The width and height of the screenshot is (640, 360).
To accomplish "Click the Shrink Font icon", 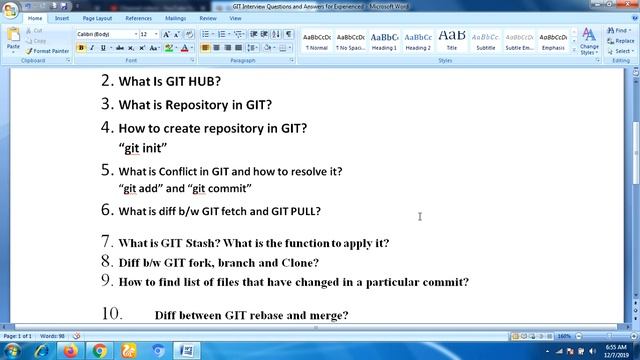I will tap(177, 35).
